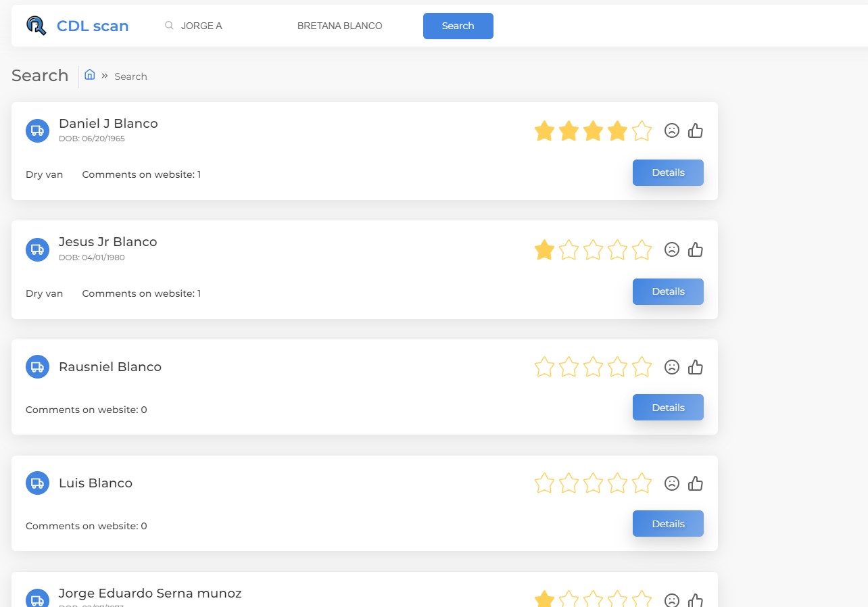868x607 pixels.
Task: Set Luis Blanco rating to first star
Action: point(544,483)
